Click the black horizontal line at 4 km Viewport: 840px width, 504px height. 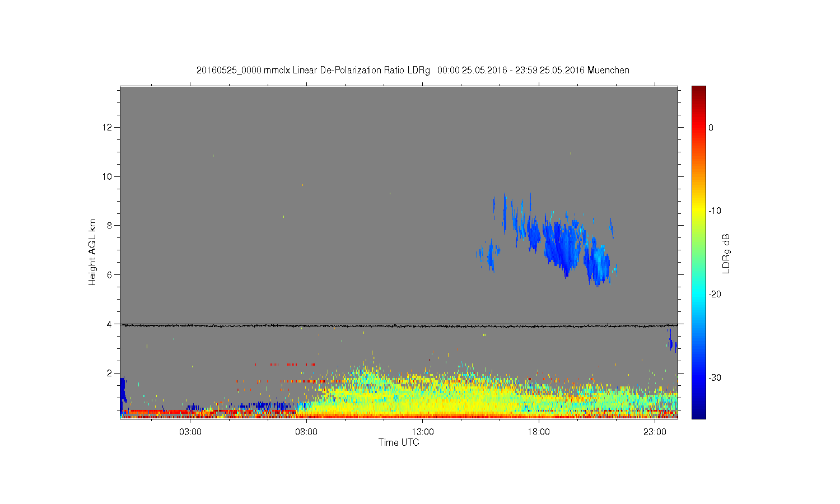point(399,325)
